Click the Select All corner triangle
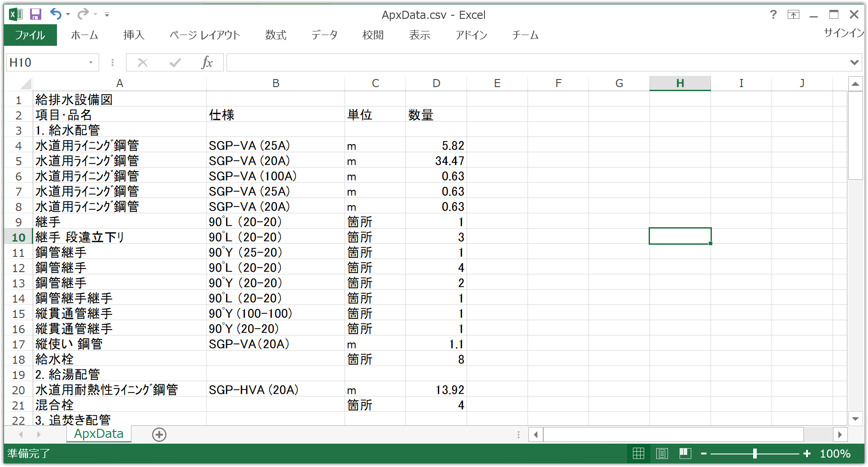Image resolution: width=868 pixels, height=467 pixels. (x=26, y=84)
